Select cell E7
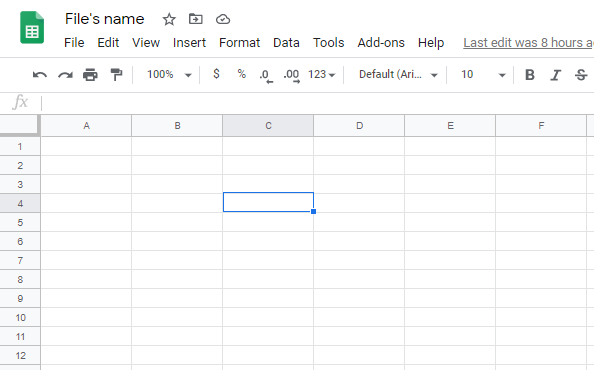 coord(450,260)
